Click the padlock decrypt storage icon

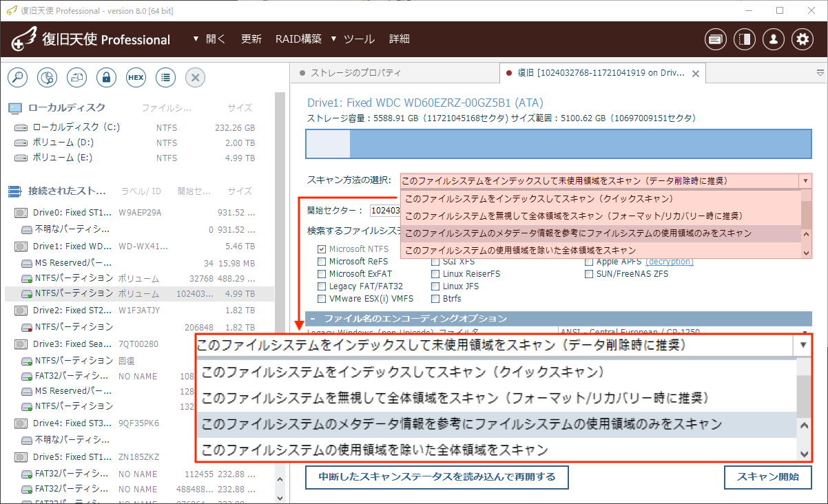pyautogui.click(x=106, y=77)
